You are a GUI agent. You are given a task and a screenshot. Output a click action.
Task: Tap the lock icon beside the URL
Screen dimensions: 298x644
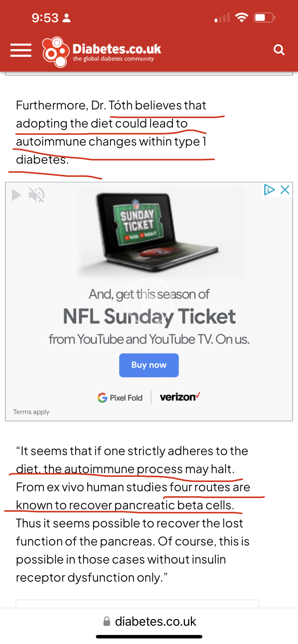pos(107,621)
